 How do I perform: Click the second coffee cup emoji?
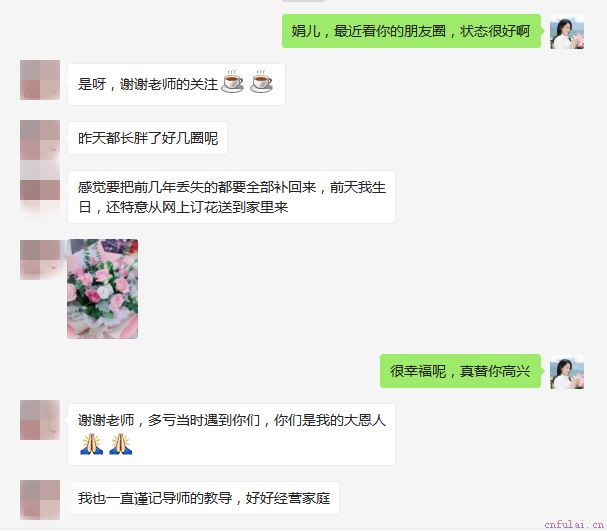point(261,82)
